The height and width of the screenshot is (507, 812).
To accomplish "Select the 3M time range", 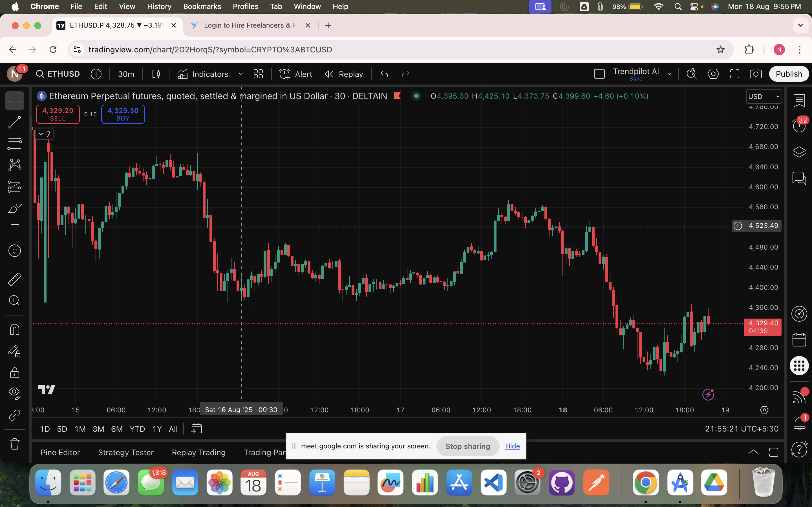I will (98, 429).
